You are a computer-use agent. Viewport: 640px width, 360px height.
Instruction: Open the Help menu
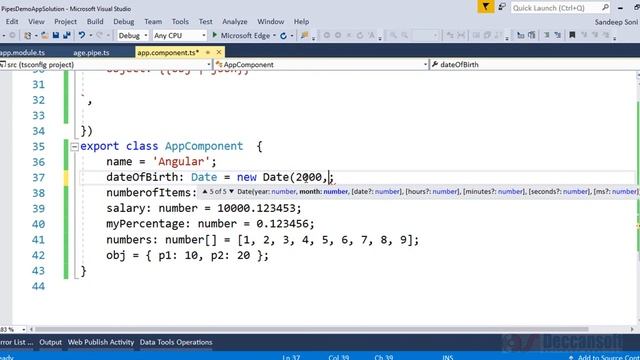[x=301, y=22]
